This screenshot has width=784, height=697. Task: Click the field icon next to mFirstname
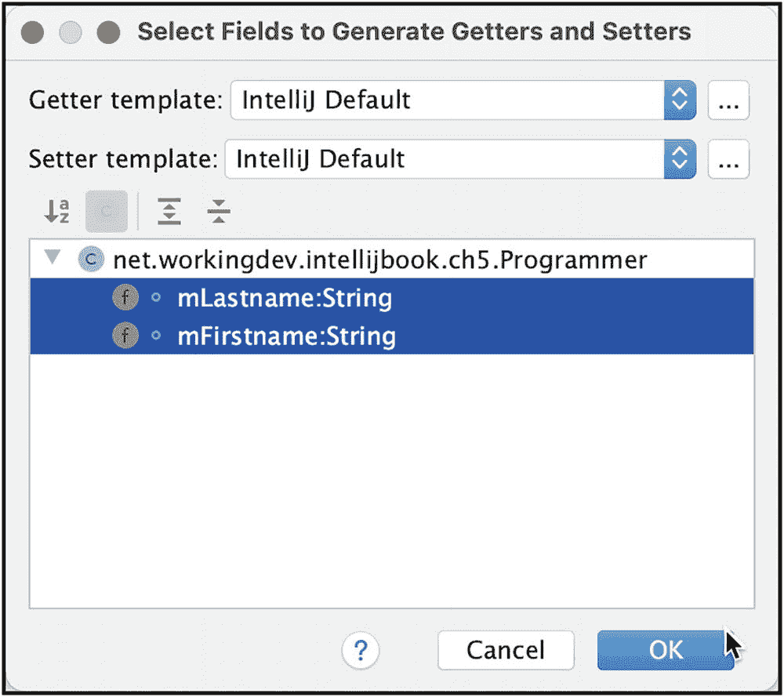pos(125,336)
